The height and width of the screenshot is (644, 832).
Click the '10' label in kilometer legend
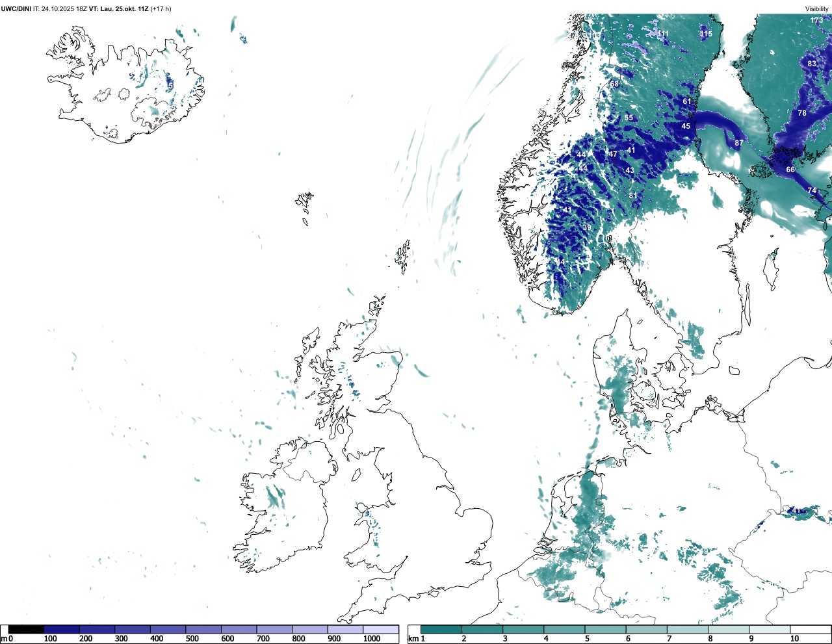[x=794, y=639]
